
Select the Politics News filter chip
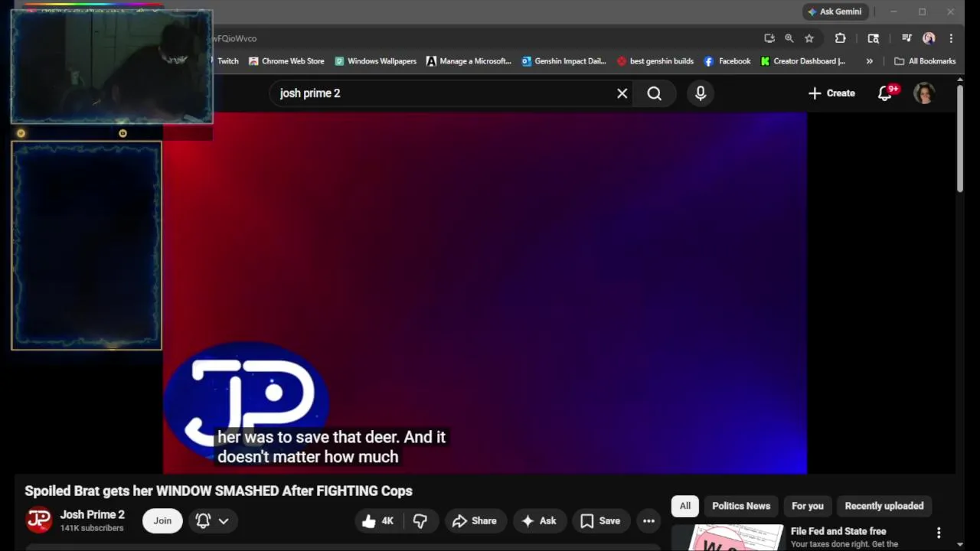tap(741, 506)
